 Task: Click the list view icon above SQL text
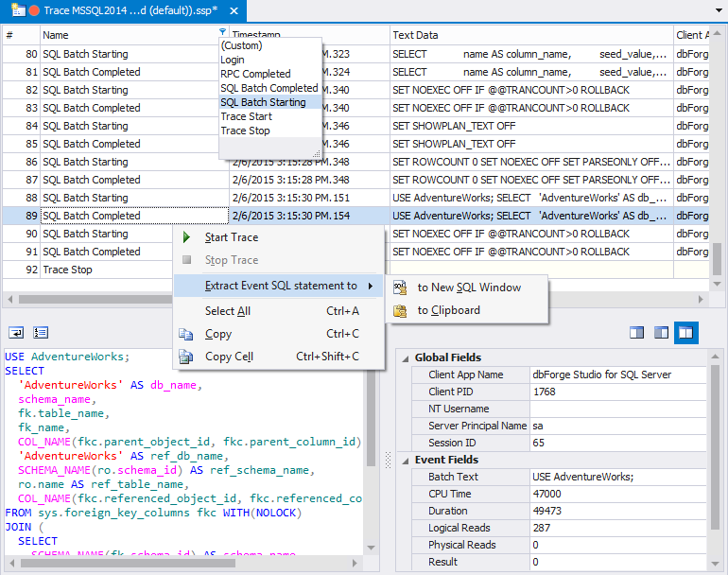(41, 333)
